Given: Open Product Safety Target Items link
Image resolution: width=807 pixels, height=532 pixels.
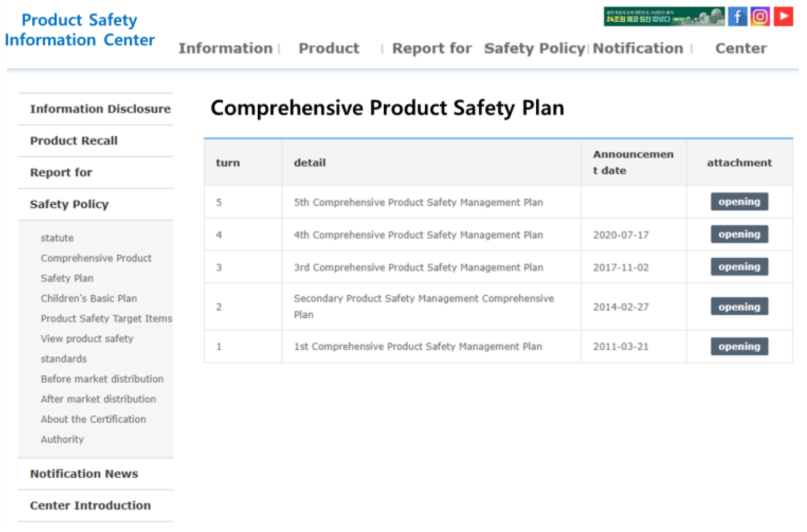Looking at the screenshot, I should point(106,318).
